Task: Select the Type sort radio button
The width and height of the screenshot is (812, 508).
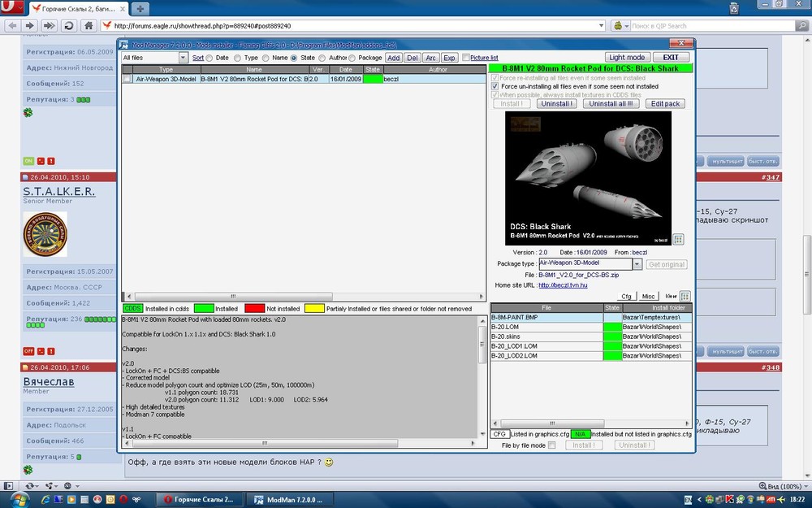Action: click(237, 58)
